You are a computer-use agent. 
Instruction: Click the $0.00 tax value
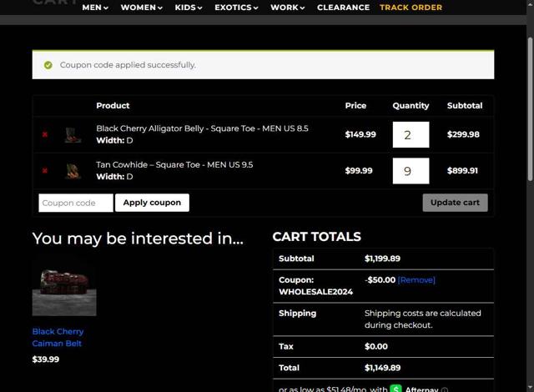[376, 346]
